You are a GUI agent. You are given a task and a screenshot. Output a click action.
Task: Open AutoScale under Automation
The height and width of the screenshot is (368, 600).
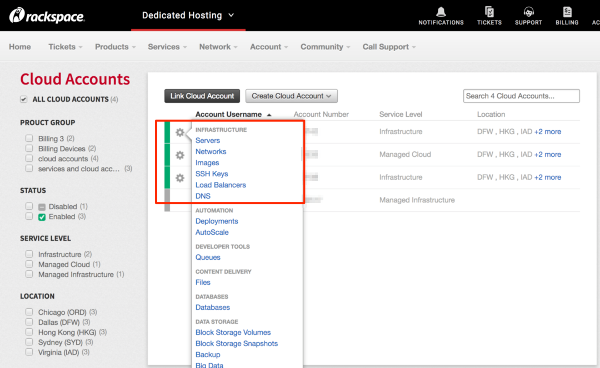(x=212, y=232)
